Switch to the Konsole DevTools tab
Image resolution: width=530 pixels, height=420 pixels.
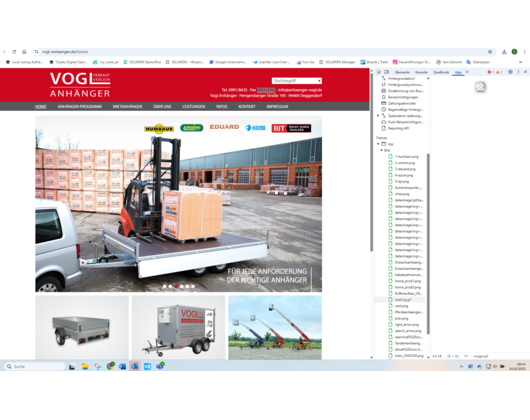point(421,72)
